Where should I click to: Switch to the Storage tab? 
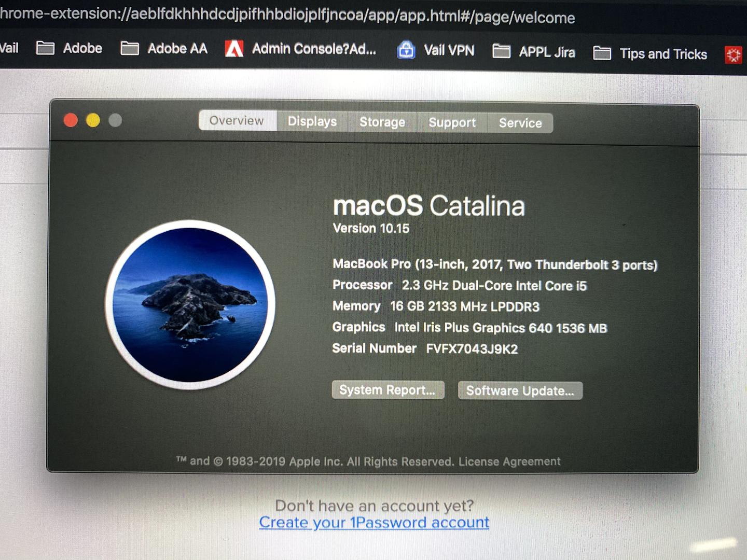(382, 122)
